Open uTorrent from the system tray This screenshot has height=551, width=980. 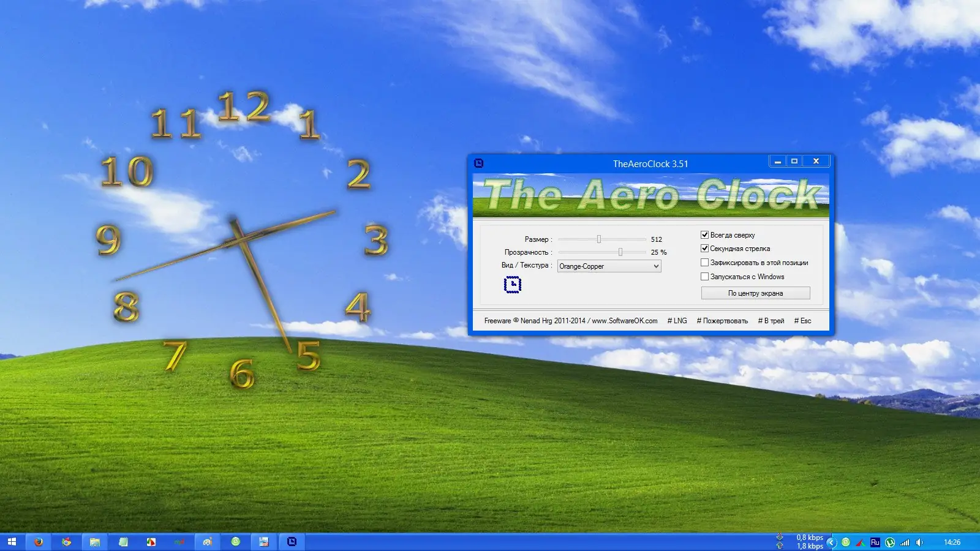(x=889, y=542)
